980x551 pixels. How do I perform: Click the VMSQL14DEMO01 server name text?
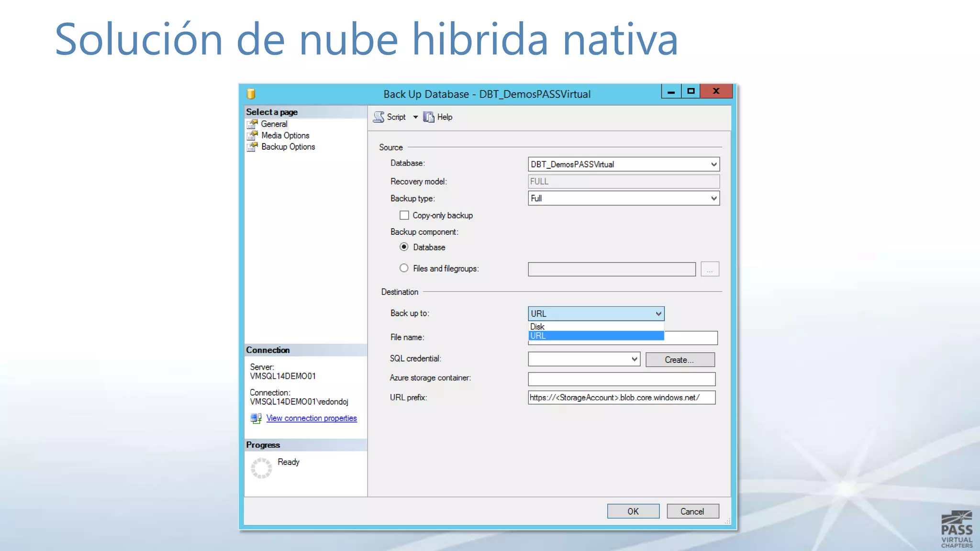pos(283,376)
